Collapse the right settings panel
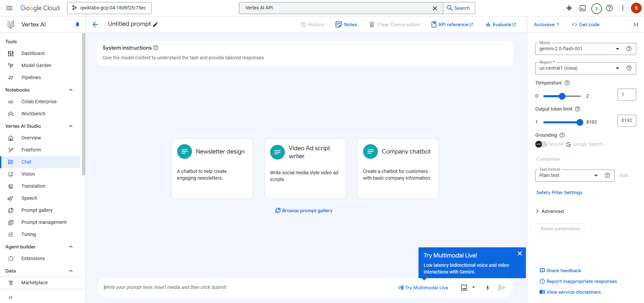Viewport: 644px width, 303px height. 635,24
